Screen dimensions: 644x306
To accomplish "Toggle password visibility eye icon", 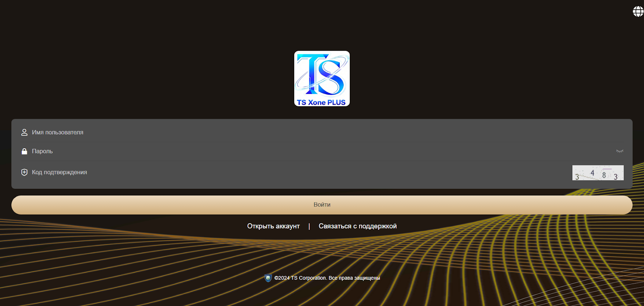I will tap(620, 151).
